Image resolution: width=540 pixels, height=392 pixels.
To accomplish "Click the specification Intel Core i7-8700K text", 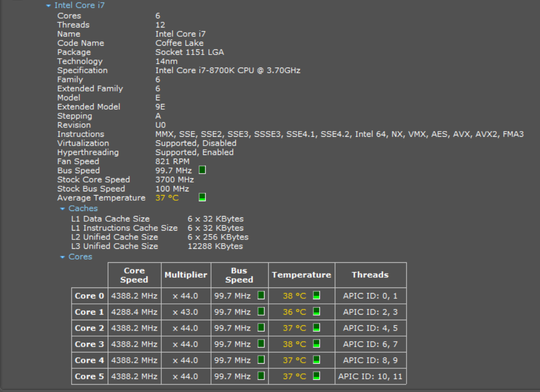I will coord(227,70).
